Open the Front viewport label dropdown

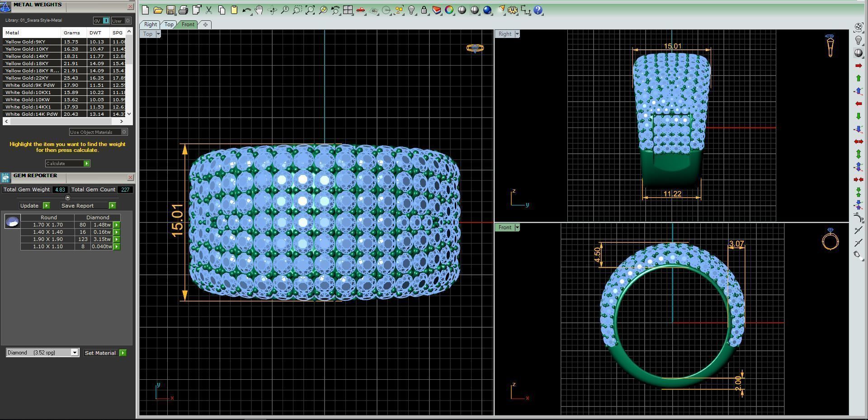coord(517,227)
